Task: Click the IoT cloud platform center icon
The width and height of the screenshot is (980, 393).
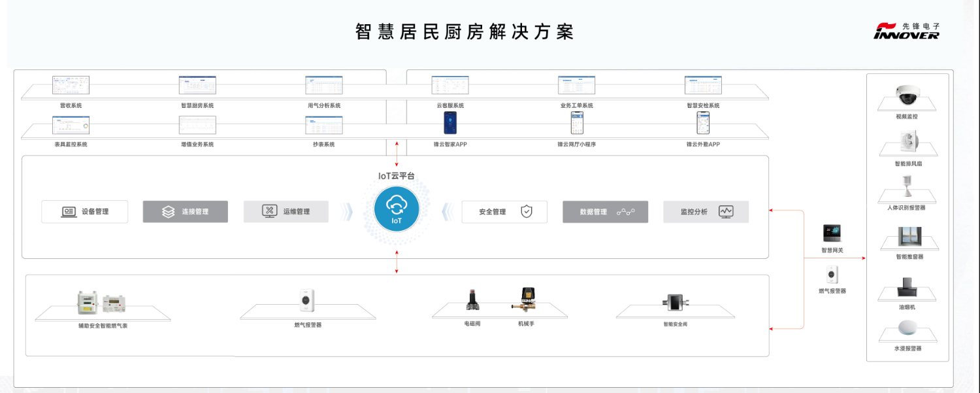Action: [x=397, y=209]
